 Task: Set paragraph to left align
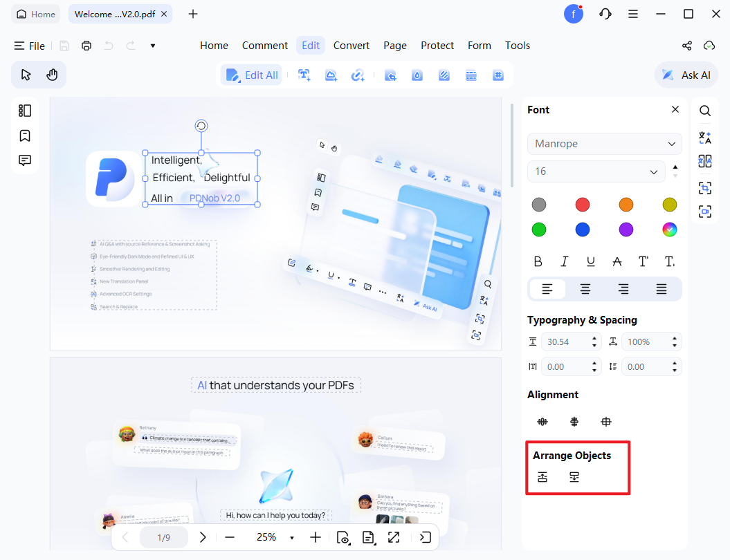tap(547, 289)
